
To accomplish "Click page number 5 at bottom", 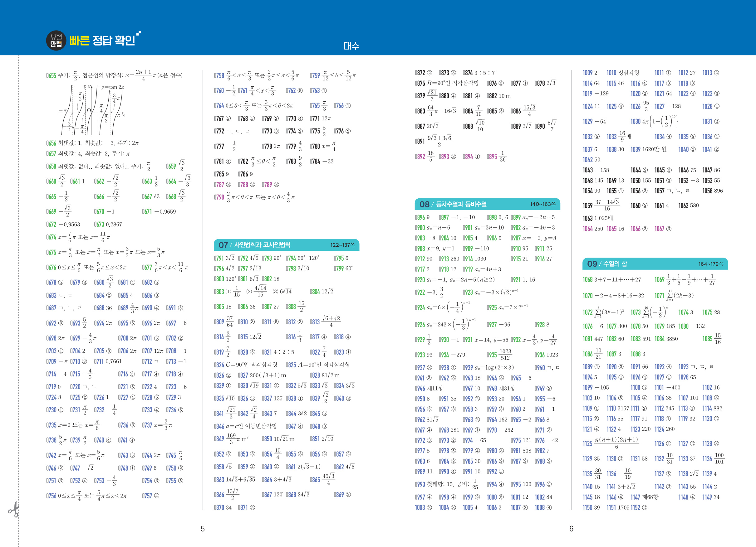I will click(202, 529).
